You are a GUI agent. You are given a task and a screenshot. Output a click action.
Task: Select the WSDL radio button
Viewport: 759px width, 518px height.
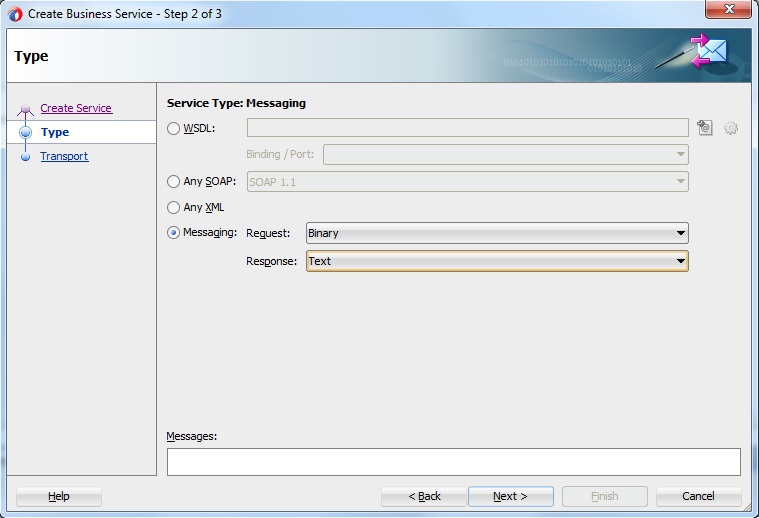(173, 128)
